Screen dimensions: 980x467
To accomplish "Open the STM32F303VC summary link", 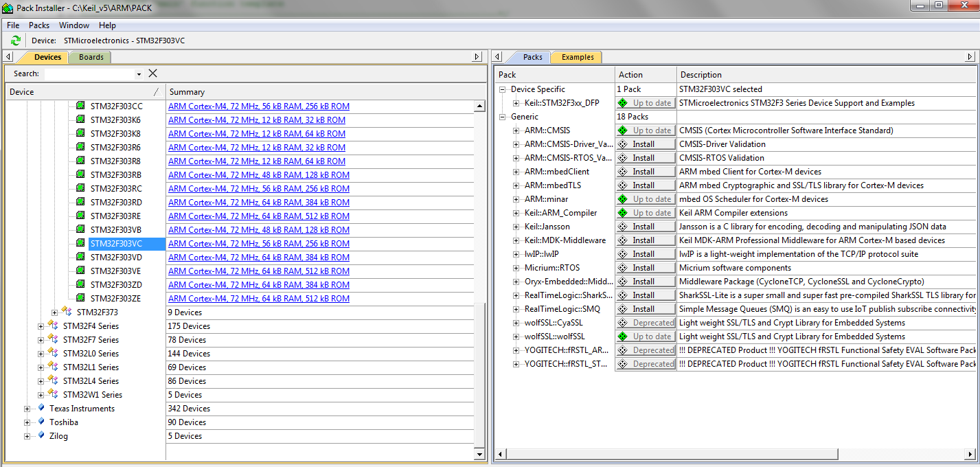I will click(258, 244).
